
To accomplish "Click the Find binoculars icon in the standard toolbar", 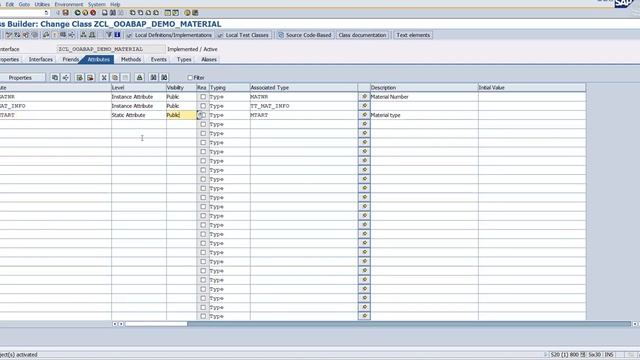I will click(x=113, y=13).
